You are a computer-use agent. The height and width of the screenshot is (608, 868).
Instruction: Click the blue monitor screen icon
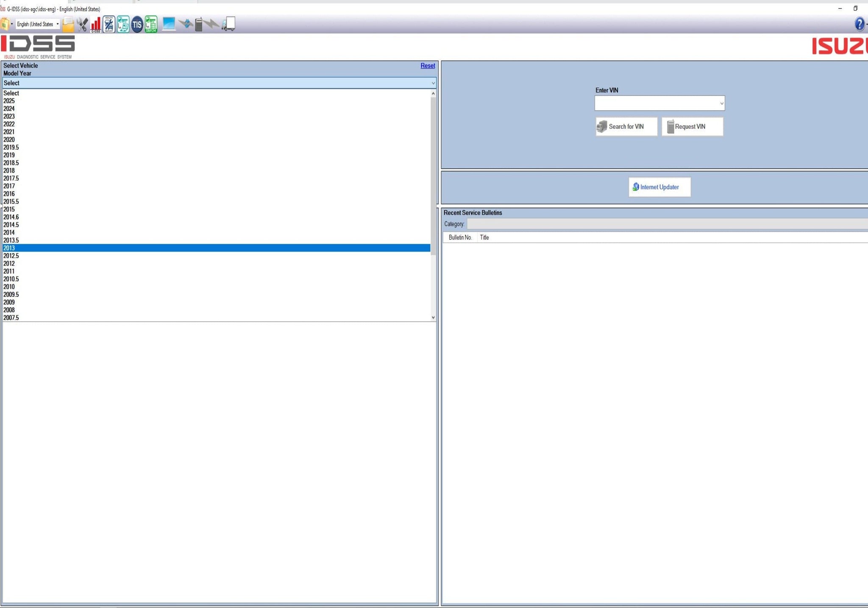169,24
